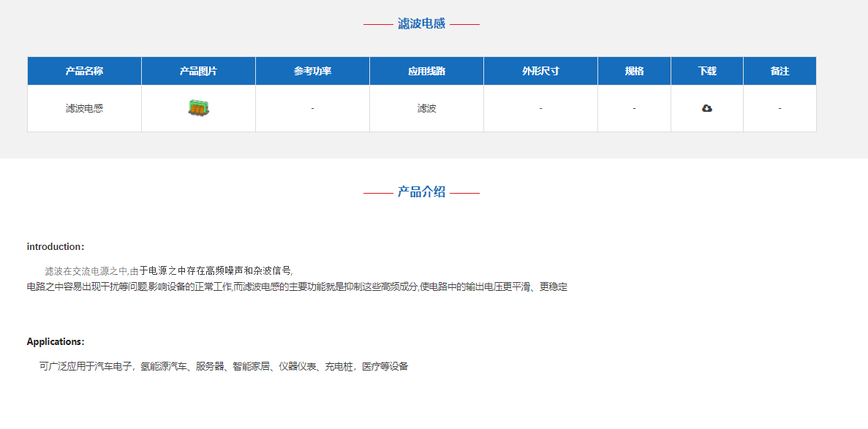The height and width of the screenshot is (429, 868).
Task: Click the 滤波电感 section title at top
Action: point(421,23)
